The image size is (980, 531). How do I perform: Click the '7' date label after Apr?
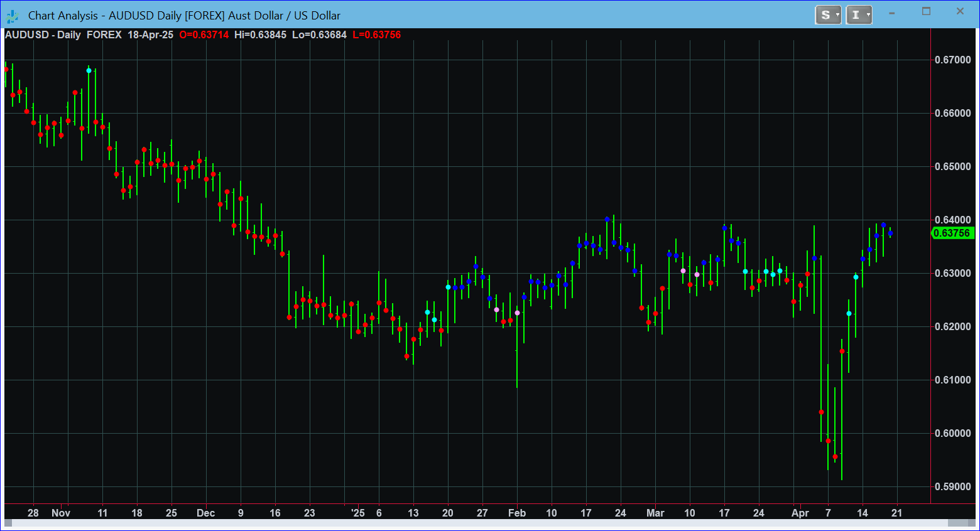click(x=828, y=513)
